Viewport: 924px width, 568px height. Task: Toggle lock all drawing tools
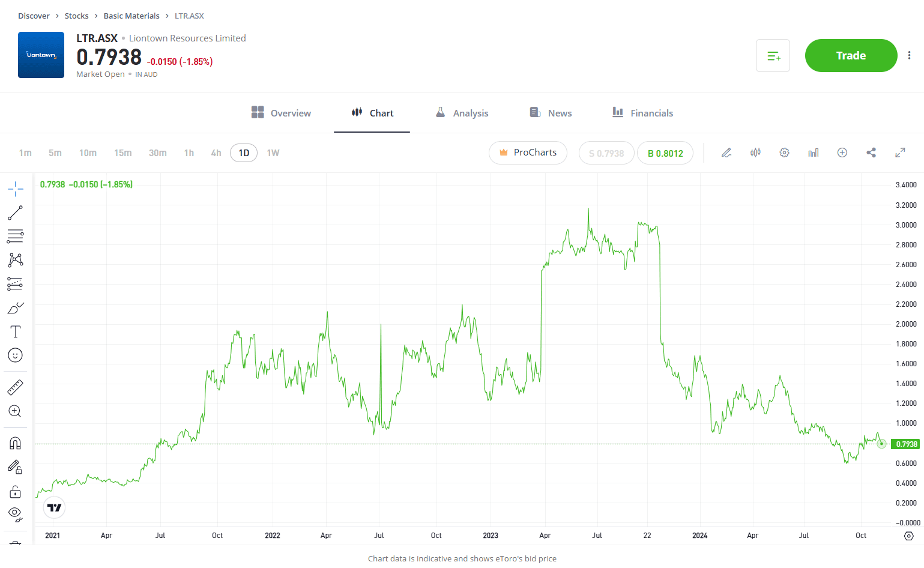(16, 492)
